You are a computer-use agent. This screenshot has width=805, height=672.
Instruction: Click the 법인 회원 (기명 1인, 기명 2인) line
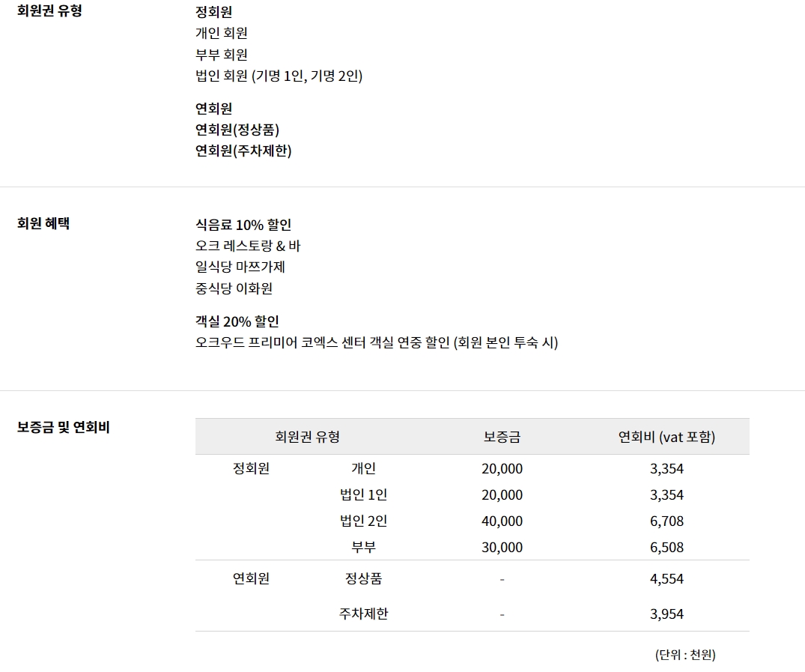pyautogui.click(x=279, y=76)
